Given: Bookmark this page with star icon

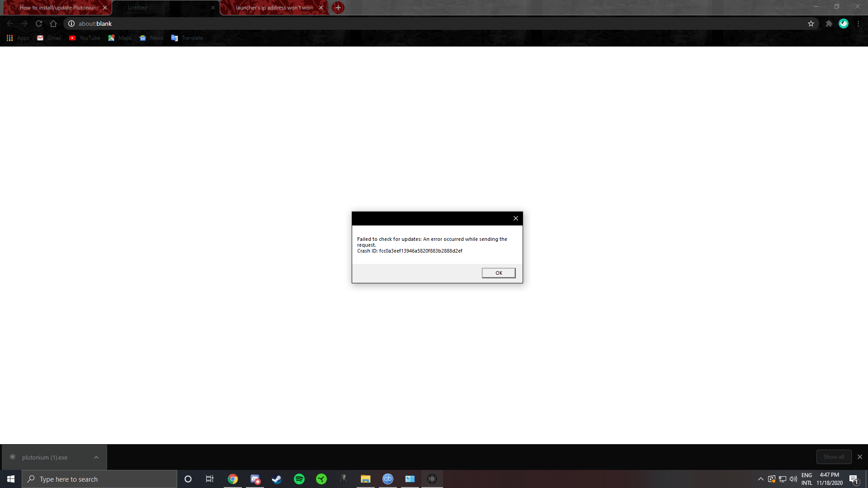Looking at the screenshot, I should pos(811,23).
